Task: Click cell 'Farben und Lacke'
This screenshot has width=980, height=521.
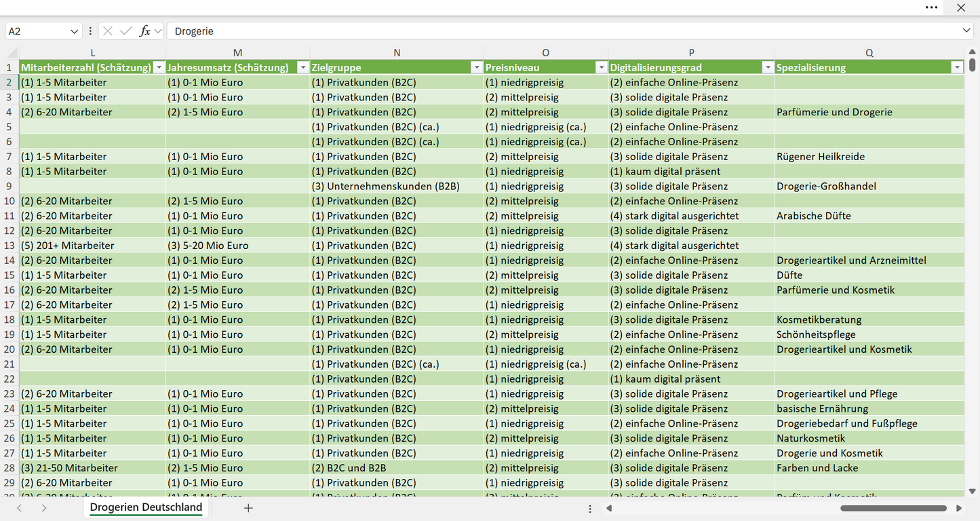Action: (x=869, y=468)
